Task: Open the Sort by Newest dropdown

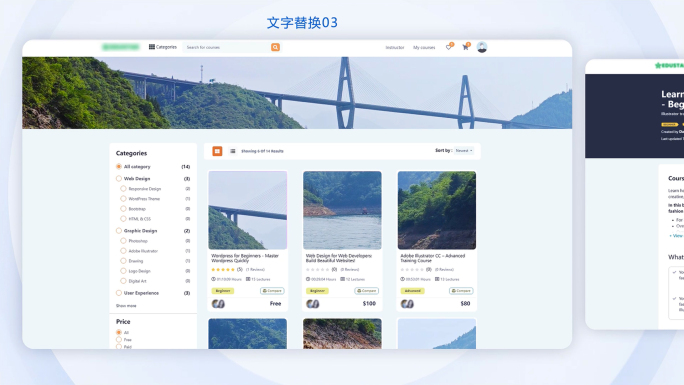Action: coord(464,150)
